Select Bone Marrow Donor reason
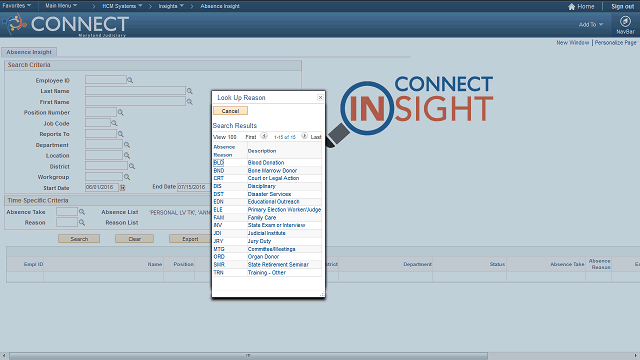Image resolution: width=640 pixels, height=360 pixels. pos(272,171)
